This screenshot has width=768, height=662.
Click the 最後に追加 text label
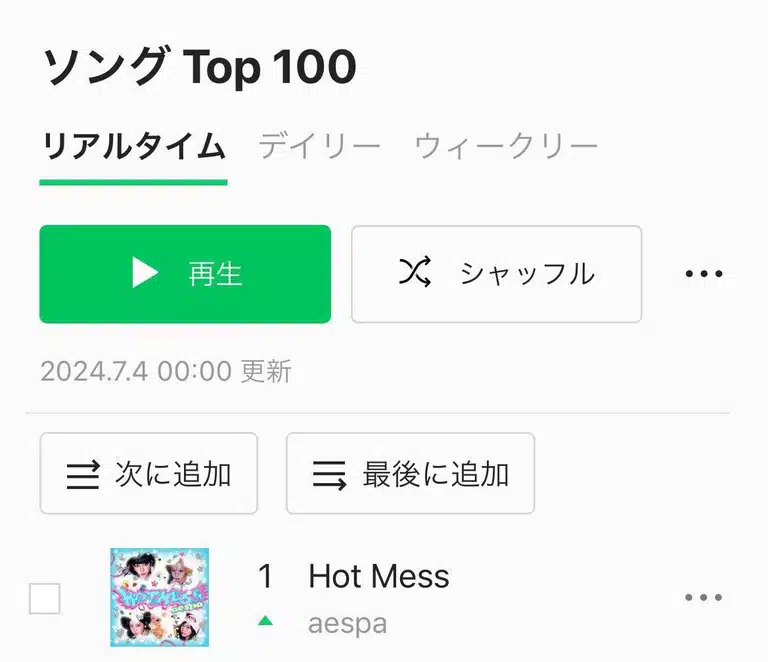pyautogui.click(x=435, y=474)
